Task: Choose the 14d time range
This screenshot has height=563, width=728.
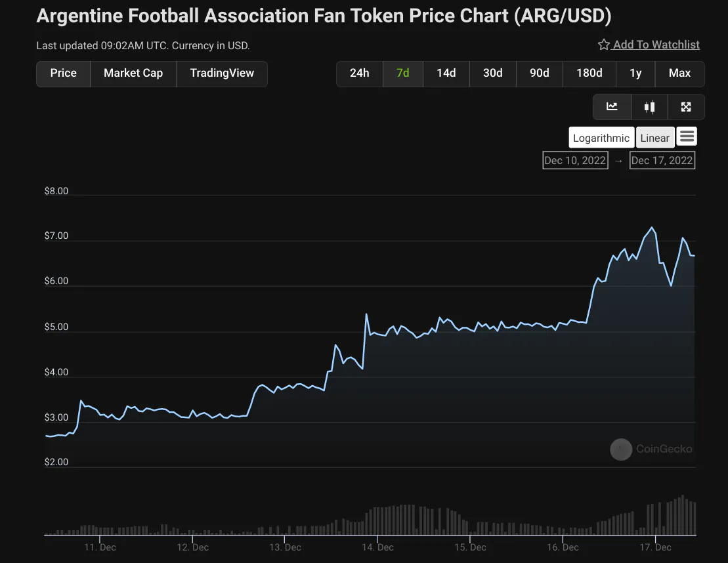Action: coord(446,73)
